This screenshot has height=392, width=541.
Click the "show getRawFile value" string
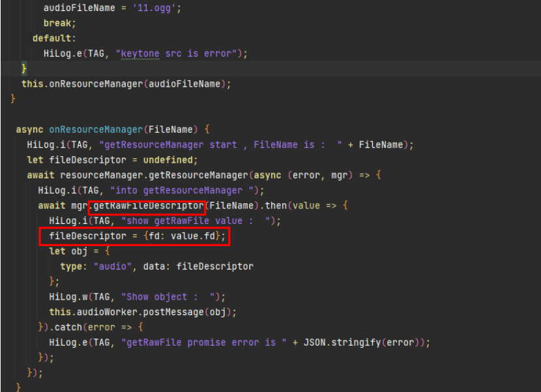point(207,221)
